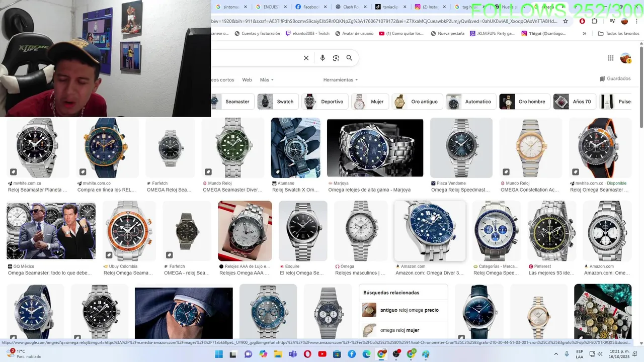Open the Mundo Reloj green Seamaster Diver image
Screen dimensions: 644x362
pyautogui.click(x=232, y=148)
